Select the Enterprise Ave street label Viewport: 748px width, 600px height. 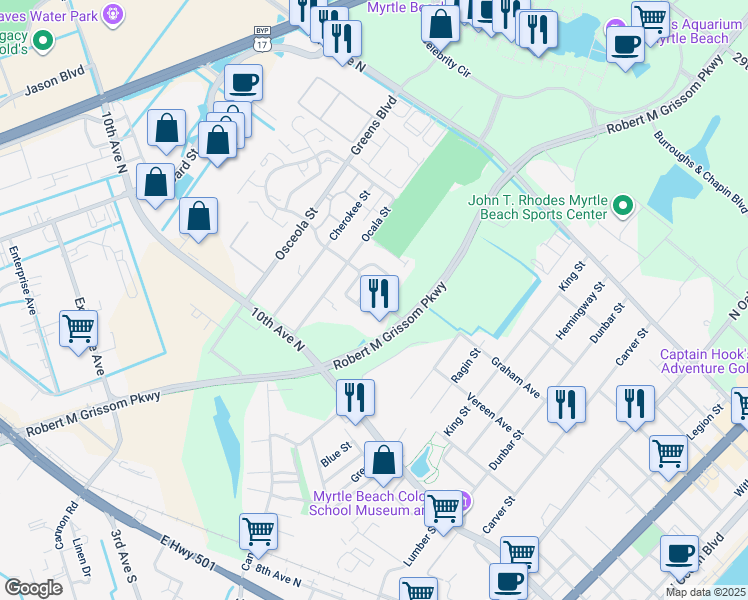click(22, 280)
